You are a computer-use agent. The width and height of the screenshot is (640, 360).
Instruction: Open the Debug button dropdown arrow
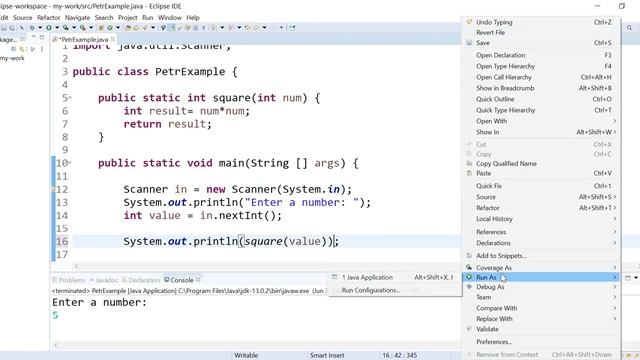[40, 28]
